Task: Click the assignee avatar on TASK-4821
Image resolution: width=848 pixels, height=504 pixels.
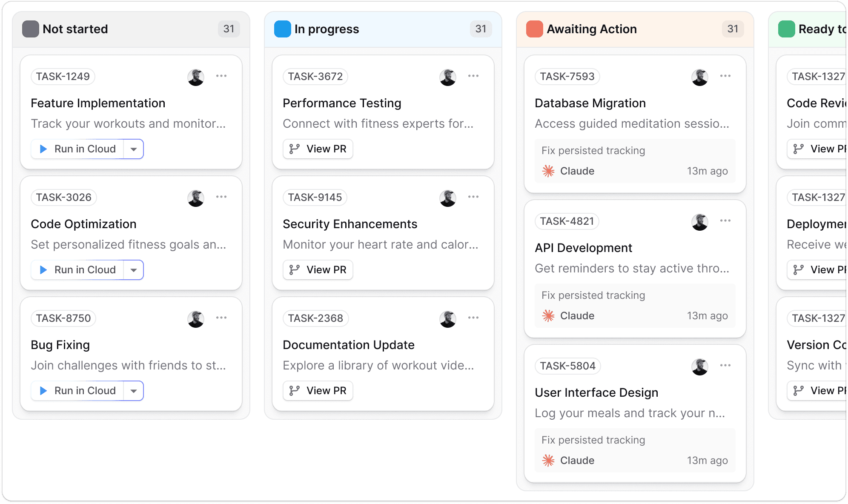Action: pos(699,222)
